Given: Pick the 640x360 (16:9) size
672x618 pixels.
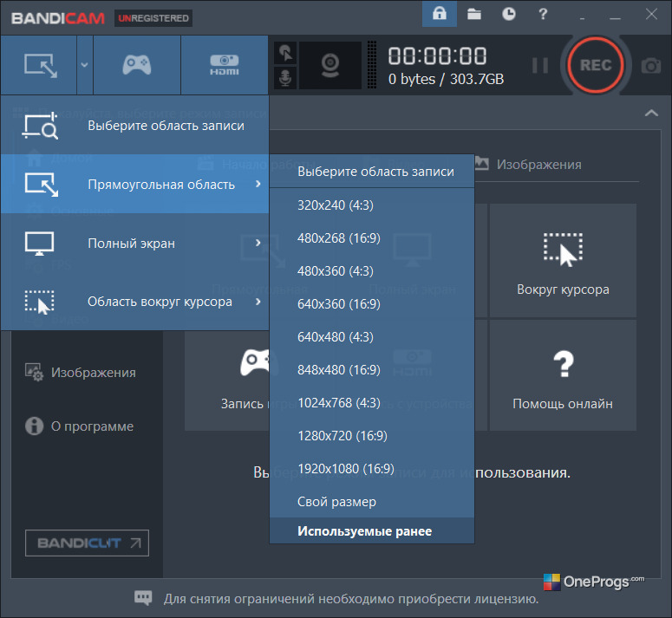Looking at the screenshot, I should [372, 304].
